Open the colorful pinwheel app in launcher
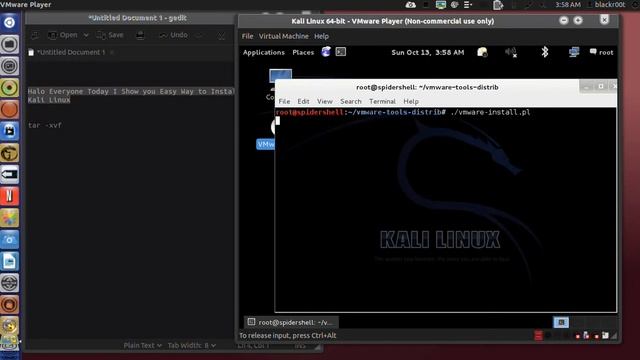The image size is (640, 360). click(9, 218)
